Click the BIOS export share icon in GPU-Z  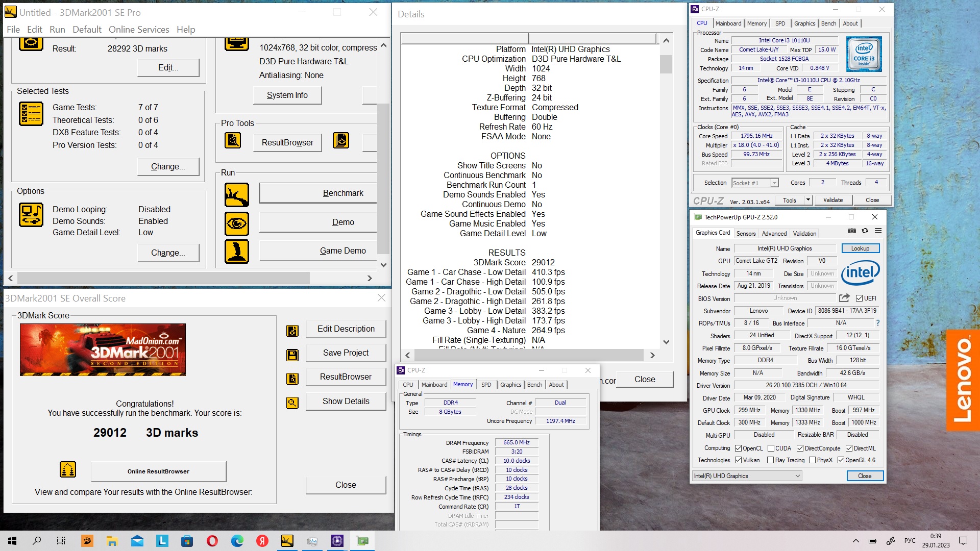(845, 298)
